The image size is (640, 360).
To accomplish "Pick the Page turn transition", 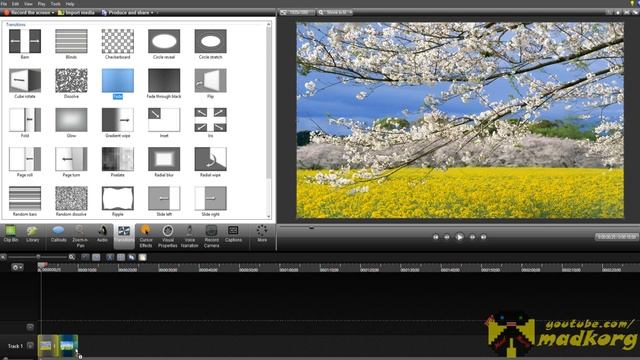I will [71, 159].
